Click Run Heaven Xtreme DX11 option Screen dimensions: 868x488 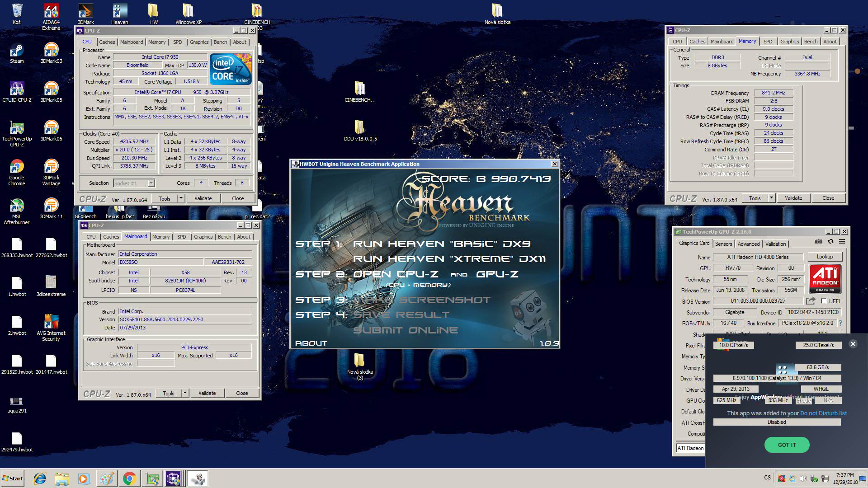coord(449,258)
